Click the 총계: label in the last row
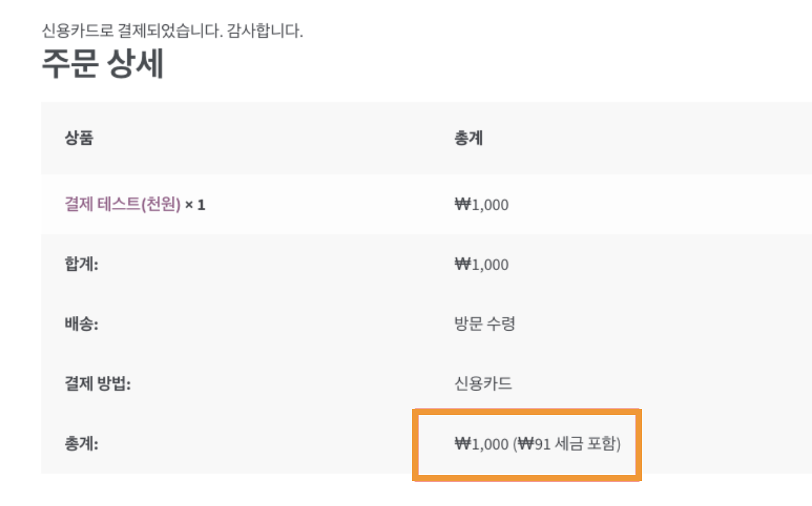Screen dimensions: 812x506 81,444
